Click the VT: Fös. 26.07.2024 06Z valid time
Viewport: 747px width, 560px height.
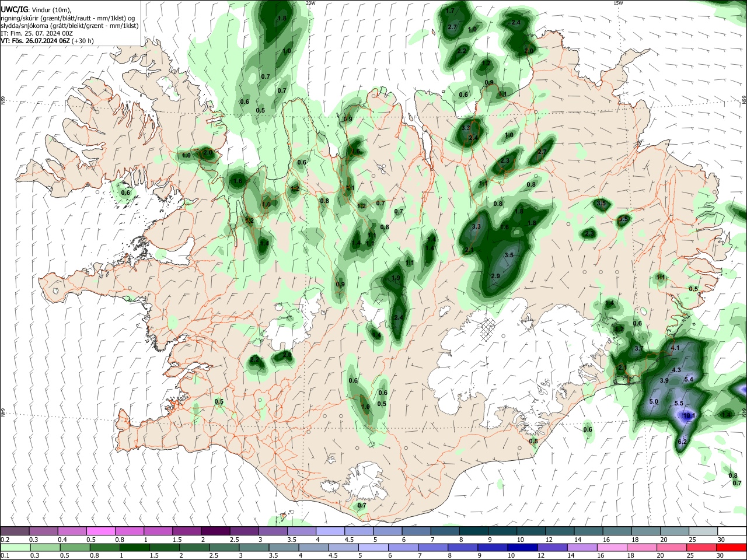tap(47, 41)
